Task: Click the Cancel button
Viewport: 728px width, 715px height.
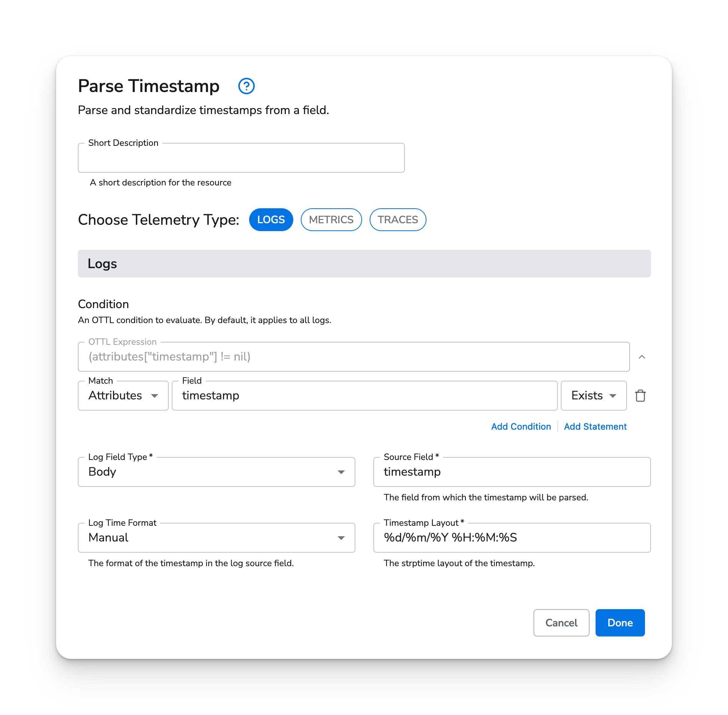Action: pos(562,622)
